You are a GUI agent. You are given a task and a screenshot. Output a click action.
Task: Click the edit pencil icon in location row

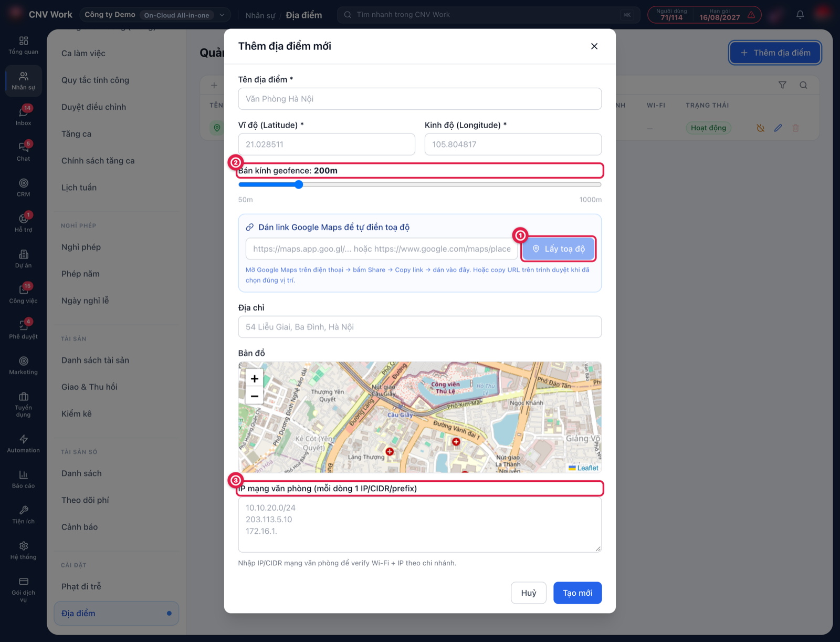778,128
